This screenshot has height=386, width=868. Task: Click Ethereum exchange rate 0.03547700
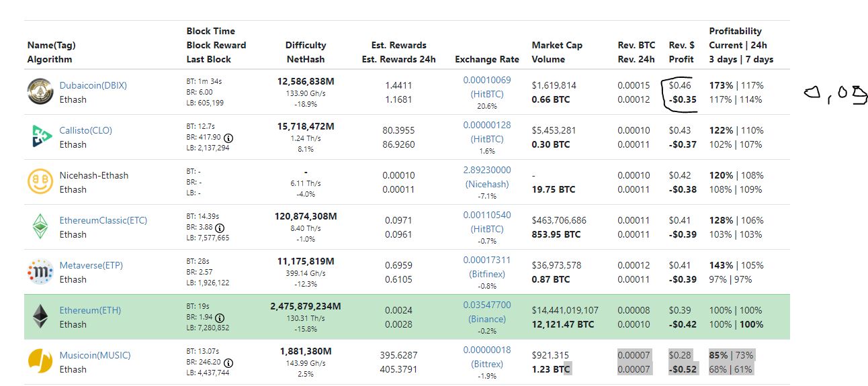tap(487, 305)
